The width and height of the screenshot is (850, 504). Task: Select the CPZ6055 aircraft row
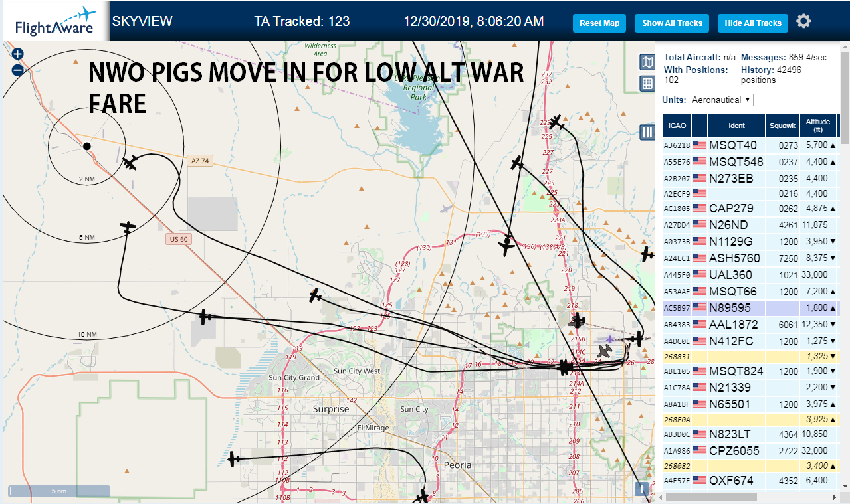[x=751, y=450]
